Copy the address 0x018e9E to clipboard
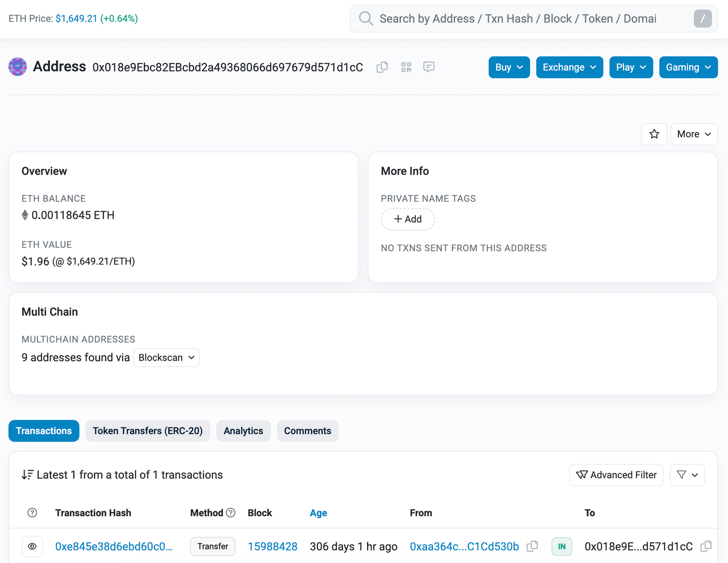 pyautogui.click(x=382, y=67)
